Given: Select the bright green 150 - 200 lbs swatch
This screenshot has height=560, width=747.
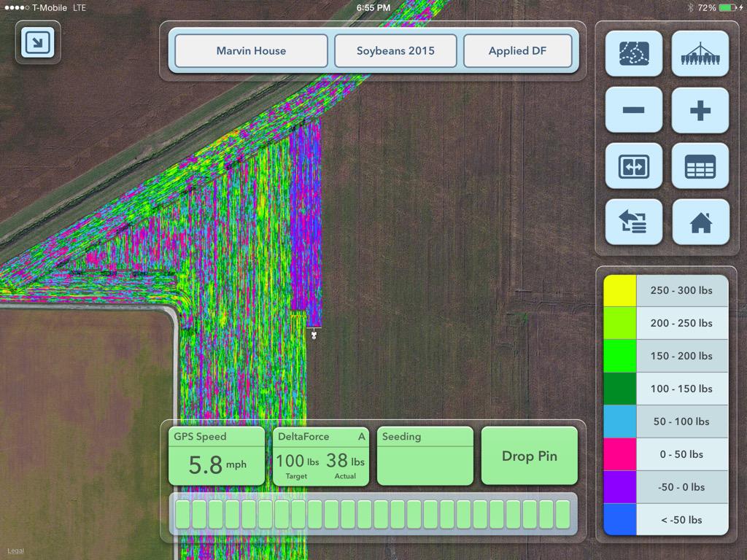Looking at the screenshot, I should point(620,356).
